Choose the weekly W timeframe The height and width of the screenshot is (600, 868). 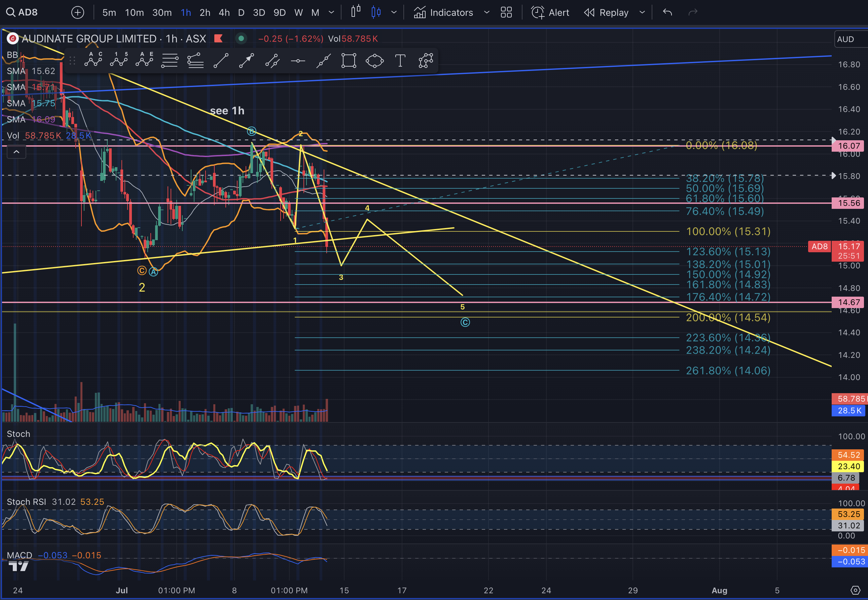[x=298, y=12]
